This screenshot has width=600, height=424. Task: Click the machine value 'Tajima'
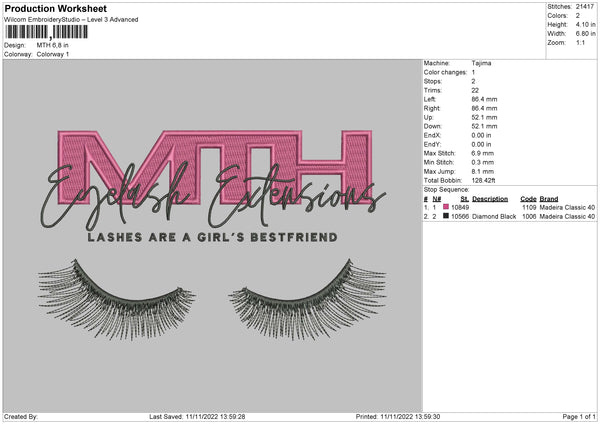[x=481, y=63]
